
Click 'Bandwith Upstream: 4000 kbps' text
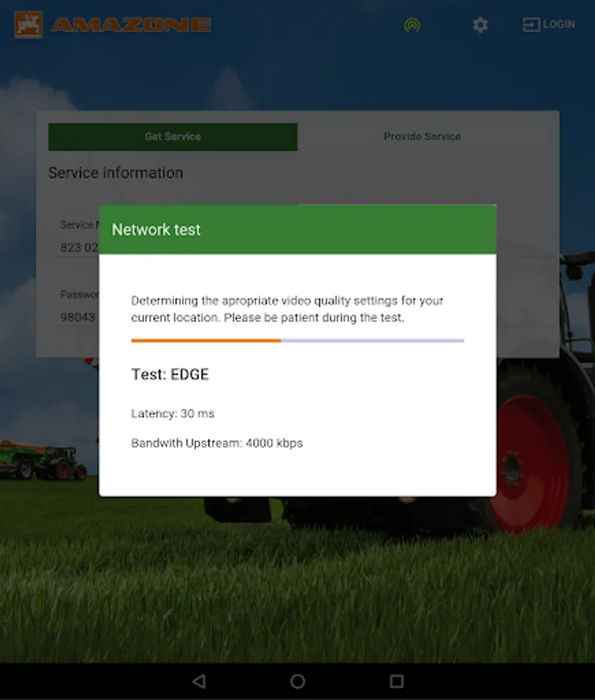click(x=217, y=443)
